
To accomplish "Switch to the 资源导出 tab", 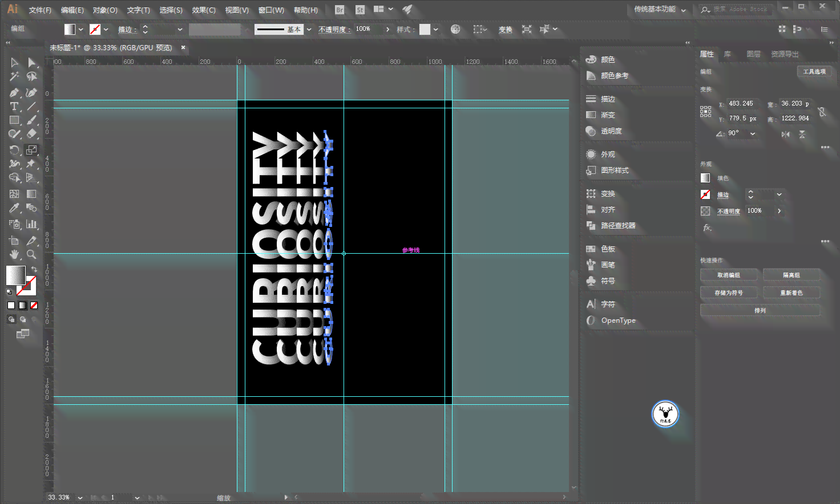I will pos(785,54).
